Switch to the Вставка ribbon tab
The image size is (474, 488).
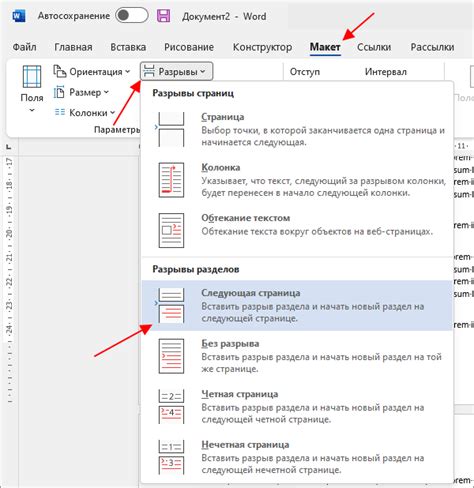coord(128,47)
